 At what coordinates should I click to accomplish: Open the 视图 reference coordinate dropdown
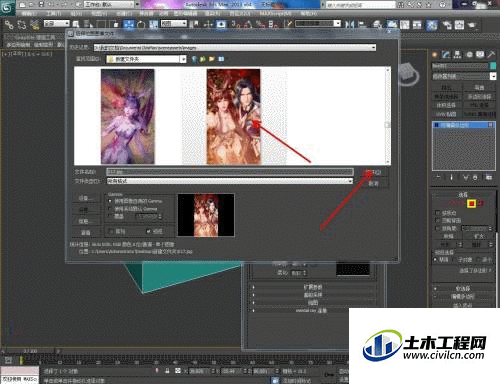click(x=174, y=24)
